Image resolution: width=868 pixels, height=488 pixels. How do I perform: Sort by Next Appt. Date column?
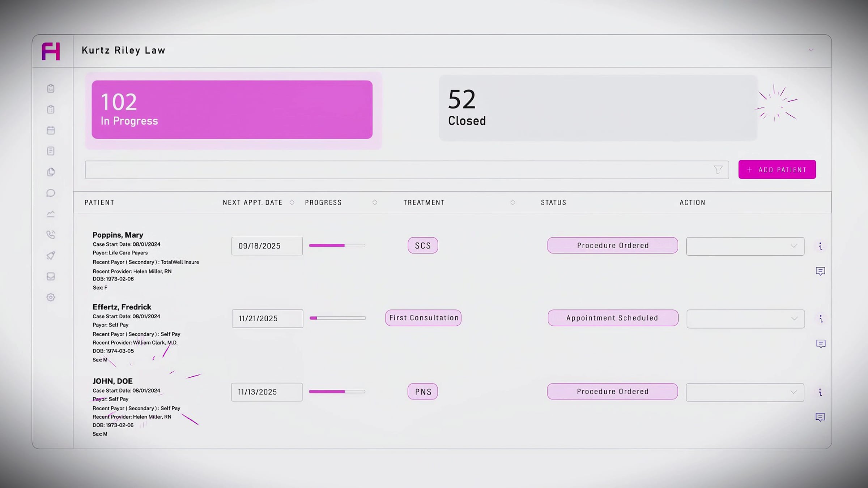(x=292, y=202)
